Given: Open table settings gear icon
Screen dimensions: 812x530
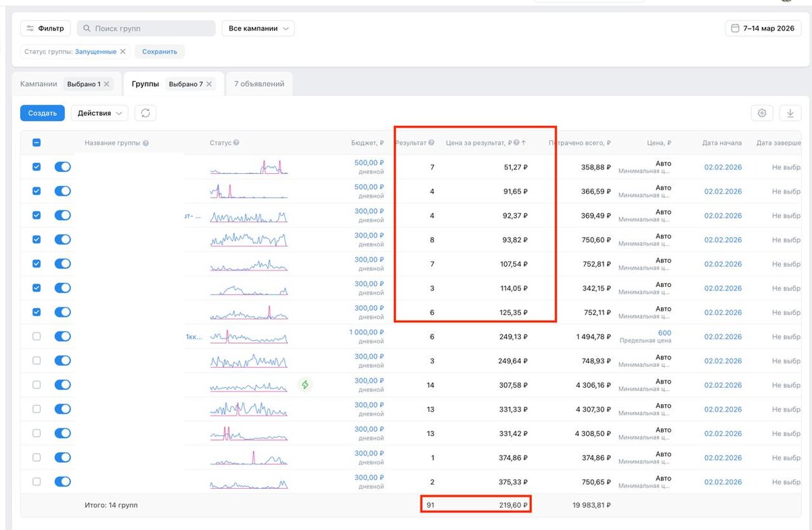Looking at the screenshot, I should pos(762,113).
